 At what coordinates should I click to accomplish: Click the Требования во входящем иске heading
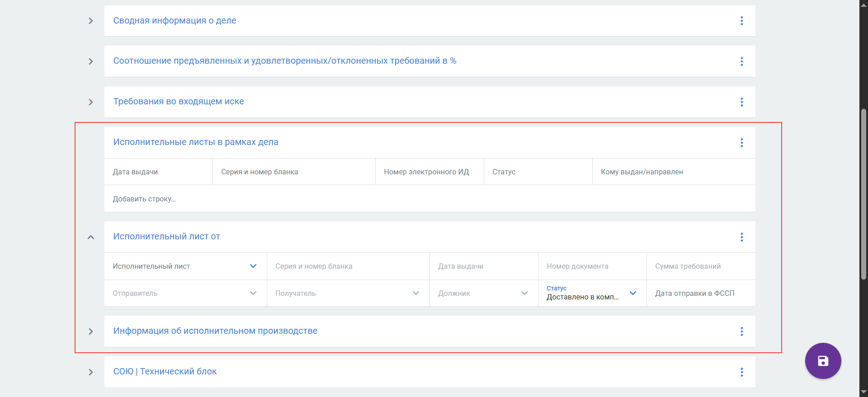coord(179,102)
